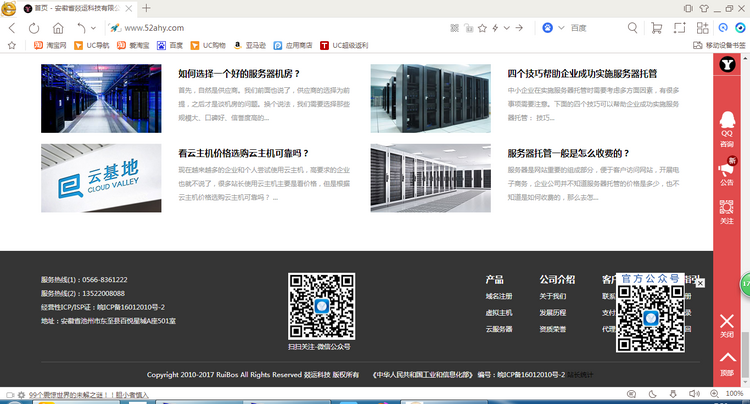
Task: Open the search engine selector dropdown
Action: (x=561, y=28)
